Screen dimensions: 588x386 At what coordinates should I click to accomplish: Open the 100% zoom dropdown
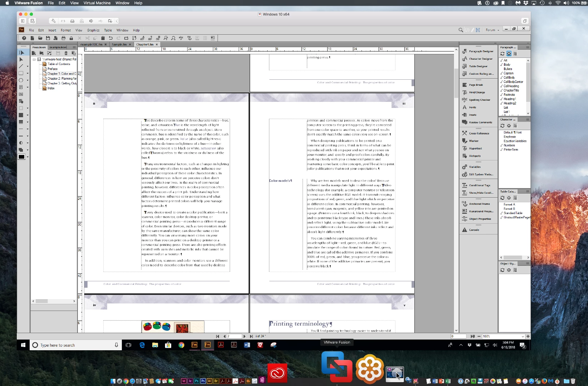pos(523,336)
